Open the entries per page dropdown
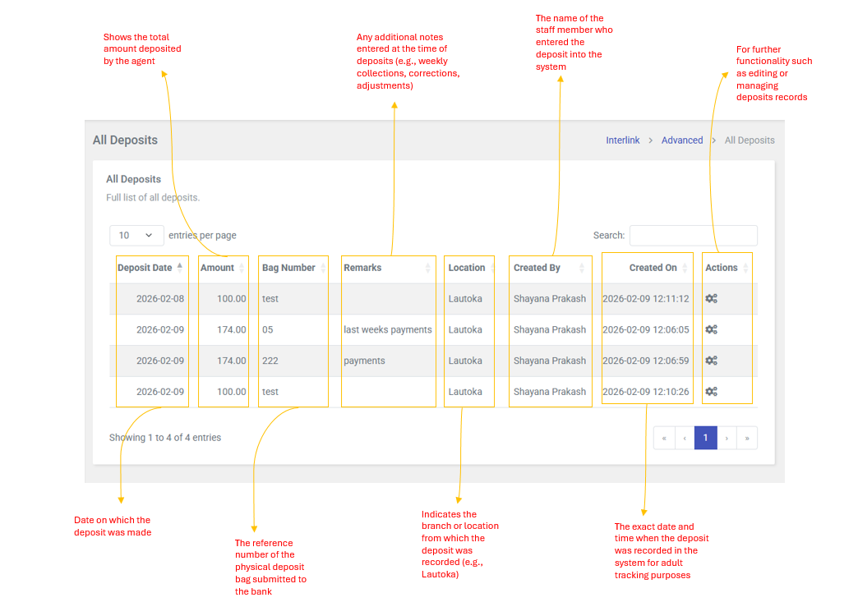Viewport: 858px width, 616px height. pos(136,236)
